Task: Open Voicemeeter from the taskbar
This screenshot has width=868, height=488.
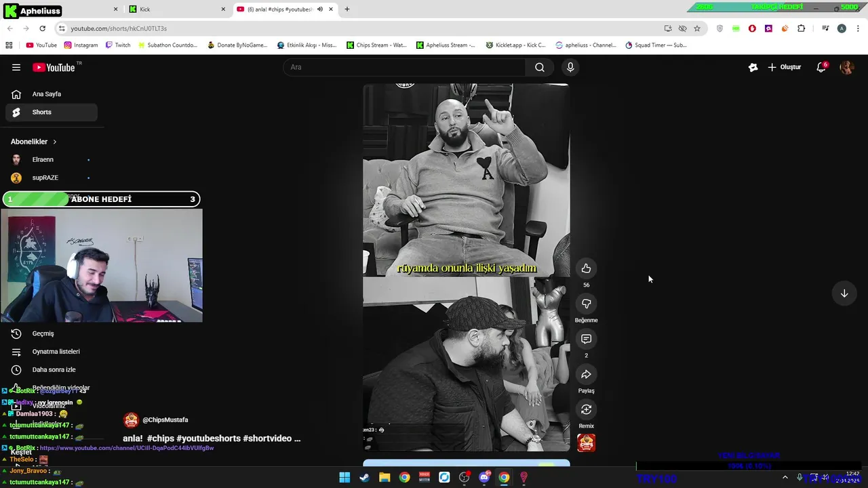Action: click(x=425, y=477)
